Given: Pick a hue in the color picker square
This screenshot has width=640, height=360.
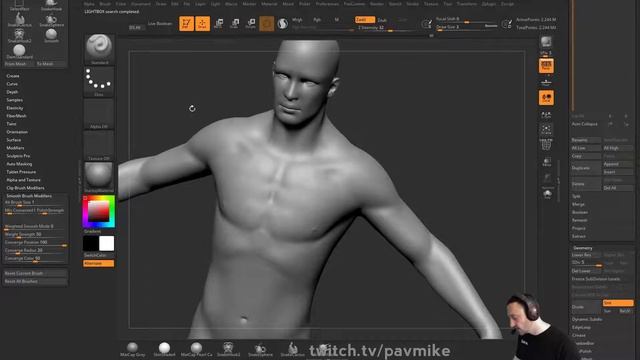Looking at the screenshot, I should 99,211.
